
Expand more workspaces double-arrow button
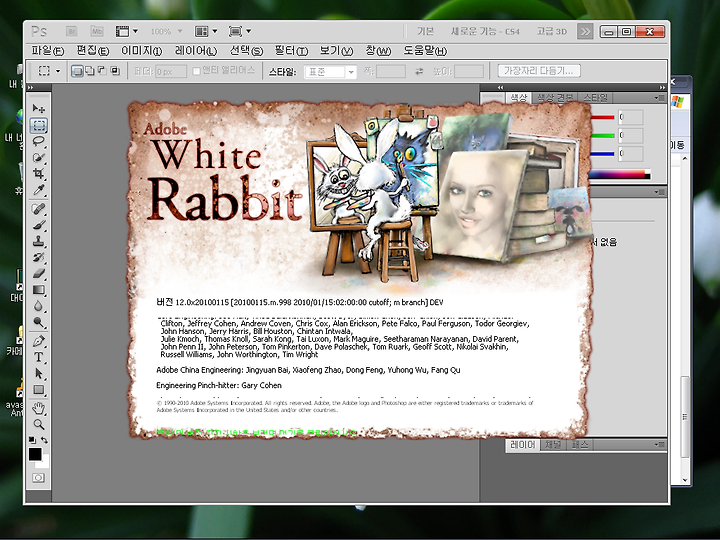(585, 31)
